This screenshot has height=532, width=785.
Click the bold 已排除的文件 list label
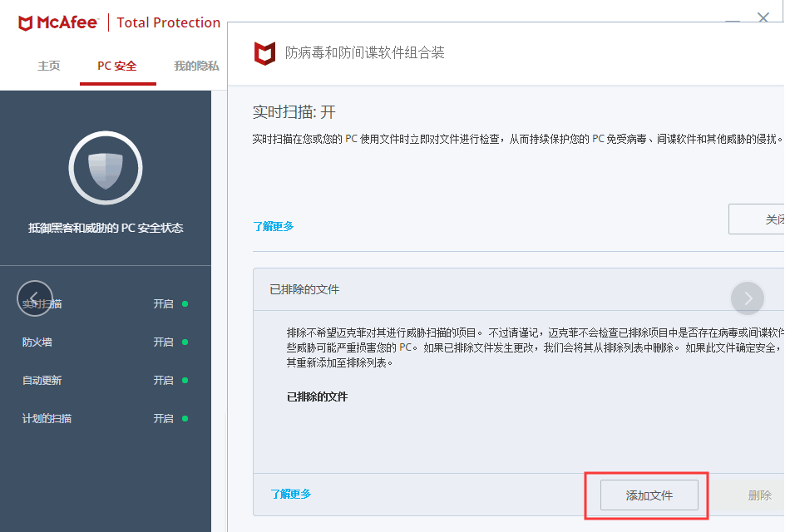pos(317,397)
